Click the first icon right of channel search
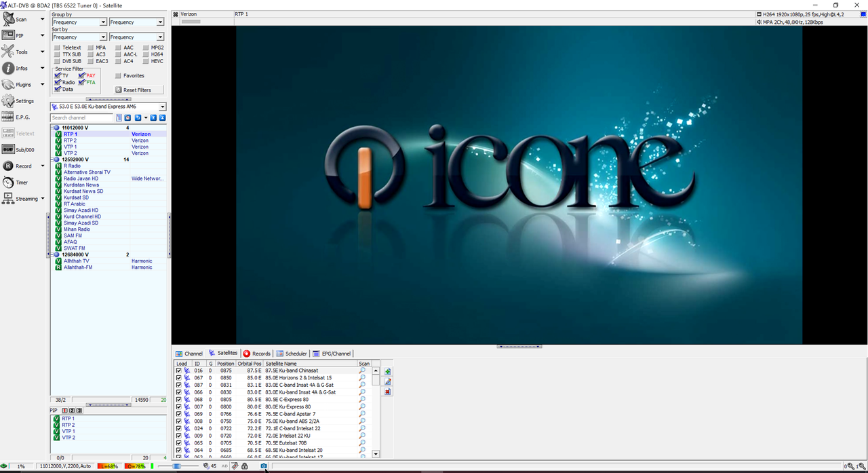Viewport: 868px width, 473px height. (119, 117)
